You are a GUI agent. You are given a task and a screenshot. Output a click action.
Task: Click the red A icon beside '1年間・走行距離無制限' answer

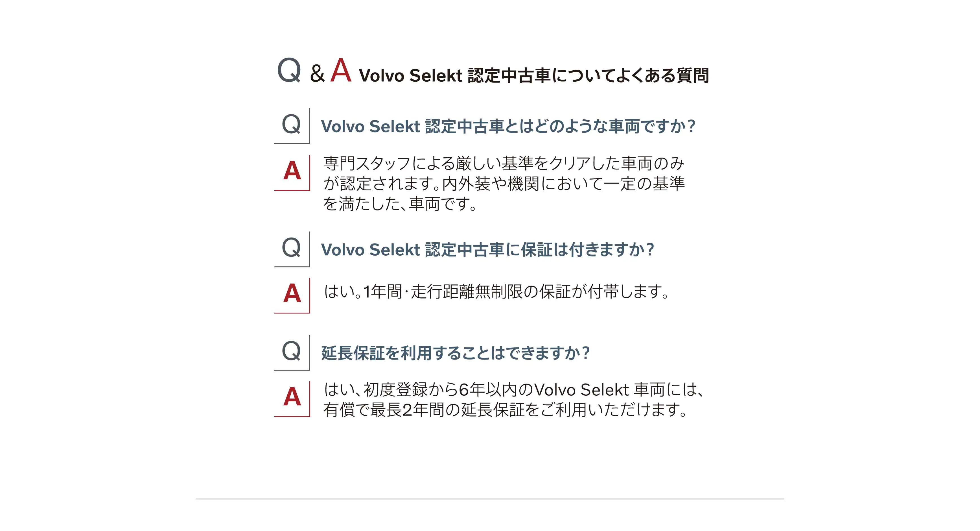click(x=292, y=293)
